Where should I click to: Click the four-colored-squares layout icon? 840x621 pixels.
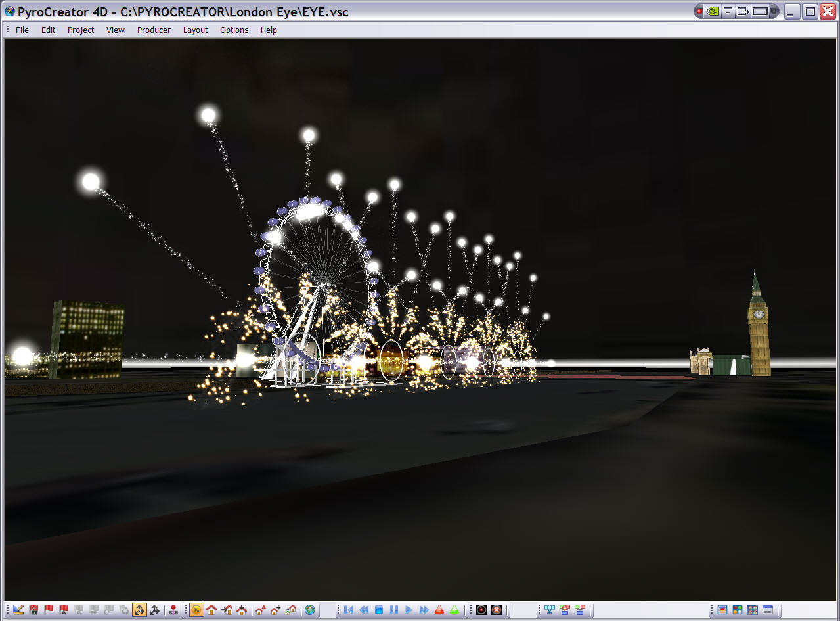point(738,610)
